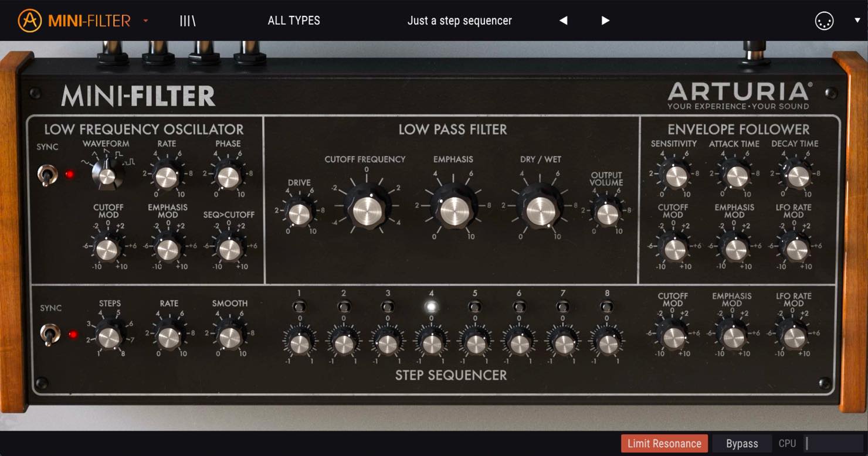This screenshot has height=456, width=868.
Task: Click the step 1 LED button
Action: pos(299,306)
